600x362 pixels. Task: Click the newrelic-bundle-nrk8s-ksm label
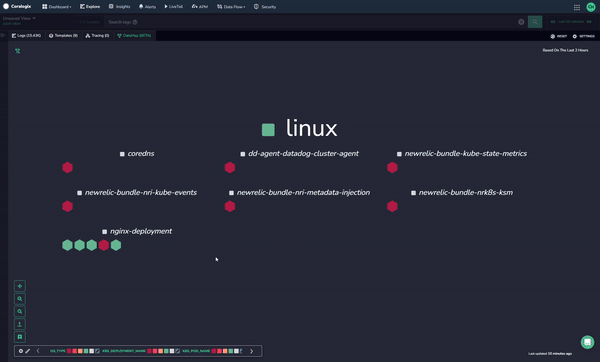466,192
